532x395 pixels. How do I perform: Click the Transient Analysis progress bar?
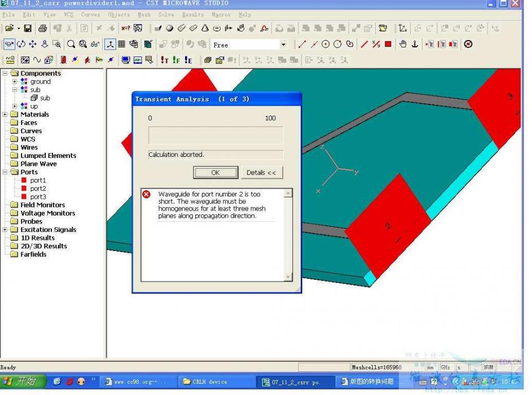216,135
